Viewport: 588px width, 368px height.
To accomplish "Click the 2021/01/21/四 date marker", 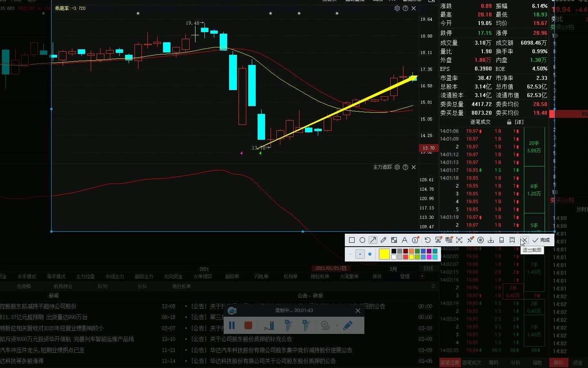I will [x=331, y=268].
